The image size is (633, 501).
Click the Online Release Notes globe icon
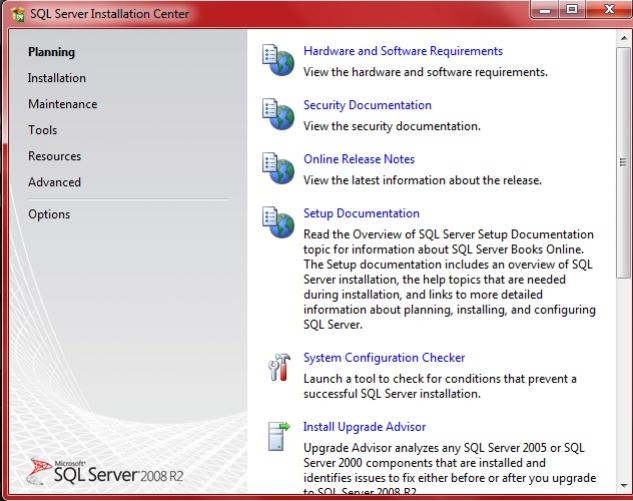point(278,168)
